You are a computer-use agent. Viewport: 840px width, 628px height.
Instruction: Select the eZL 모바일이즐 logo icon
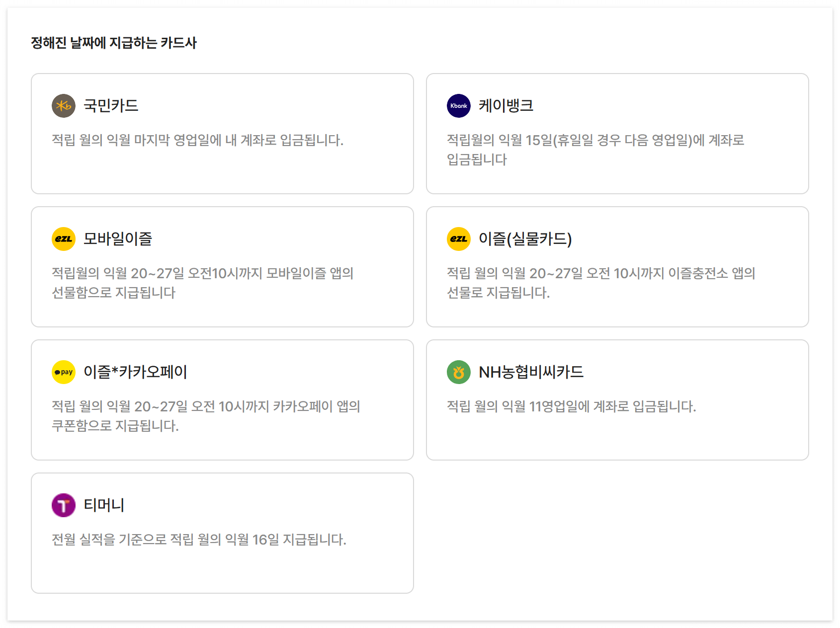[63, 239]
